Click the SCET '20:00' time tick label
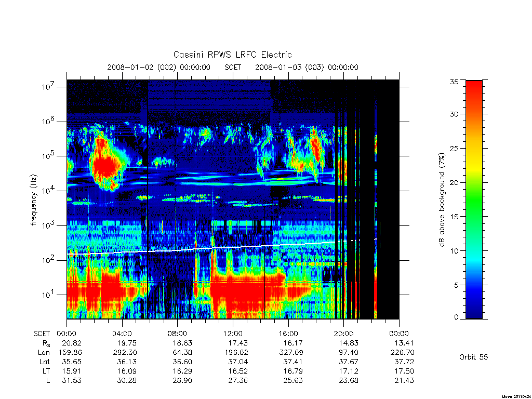 (x=344, y=334)
